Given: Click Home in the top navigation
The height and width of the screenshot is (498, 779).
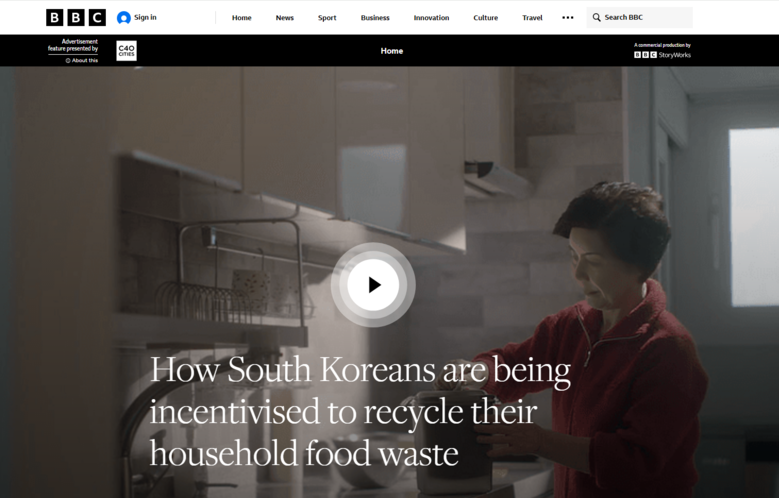Looking at the screenshot, I should pyautogui.click(x=241, y=17).
